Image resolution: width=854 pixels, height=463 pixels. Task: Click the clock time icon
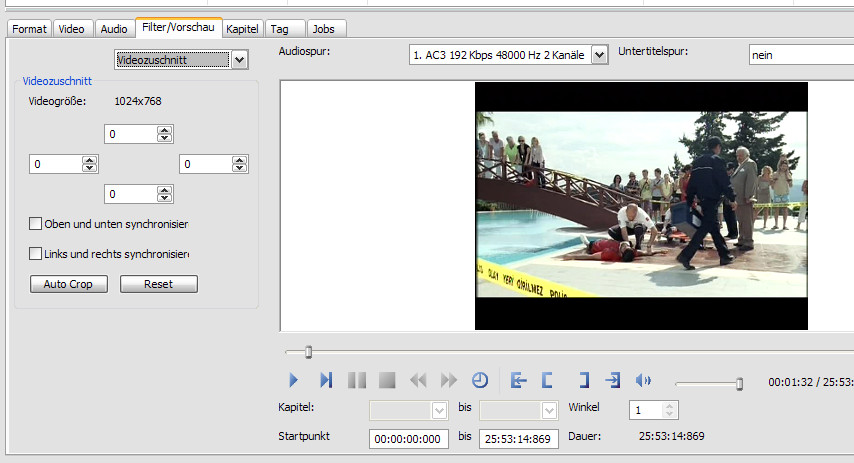[x=480, y=380]
